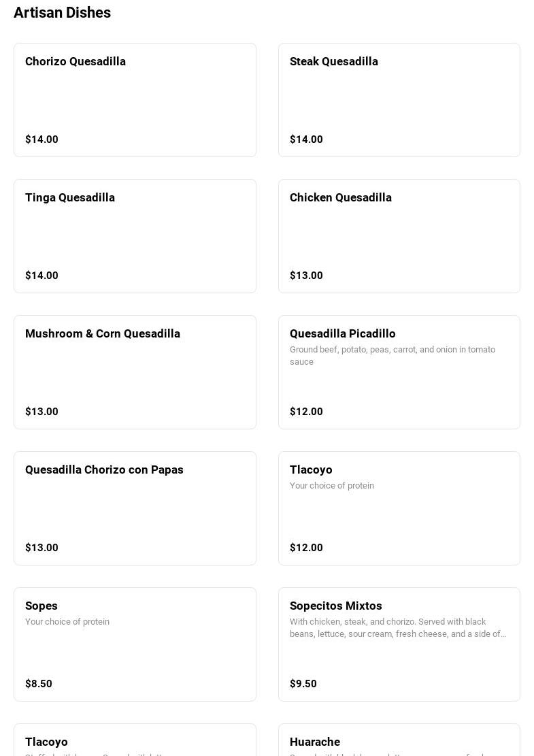Click the Chicken Quesadilla $13.00 price
Screen dimensions: 534x756
(x=306, y=276)
